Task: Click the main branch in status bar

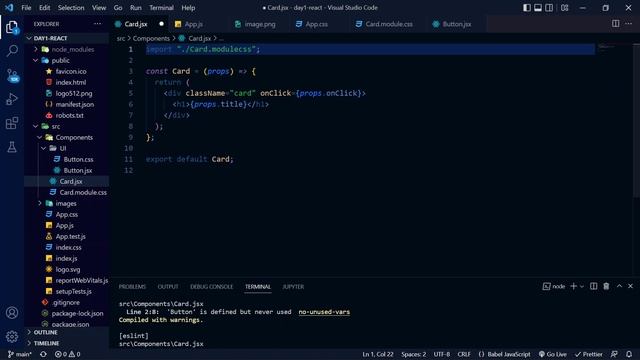Action: point(20,354)
